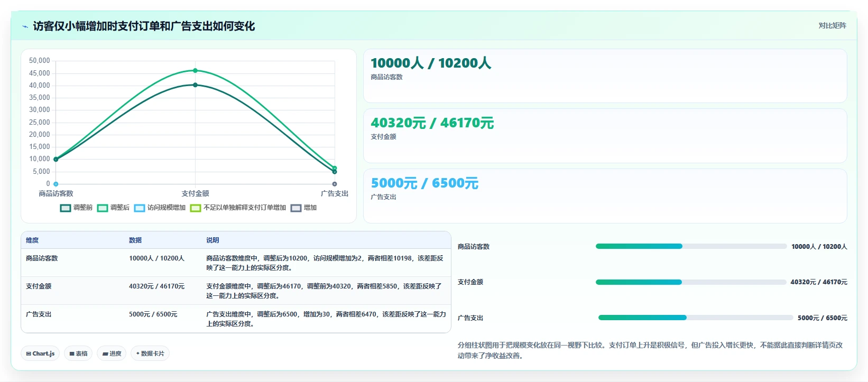Click the 调整后 peak point at 支付金额
The width and height of the screenshot is (868, 382).
tap(195, 70)
